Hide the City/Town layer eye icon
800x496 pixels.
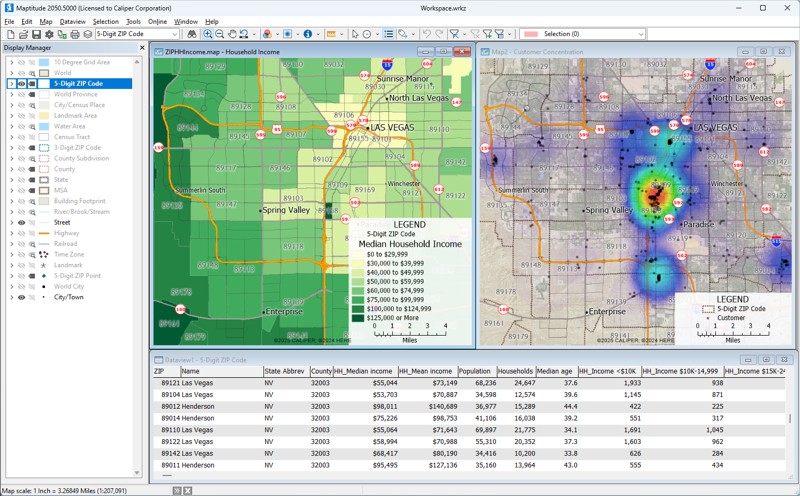coord(21,297)
